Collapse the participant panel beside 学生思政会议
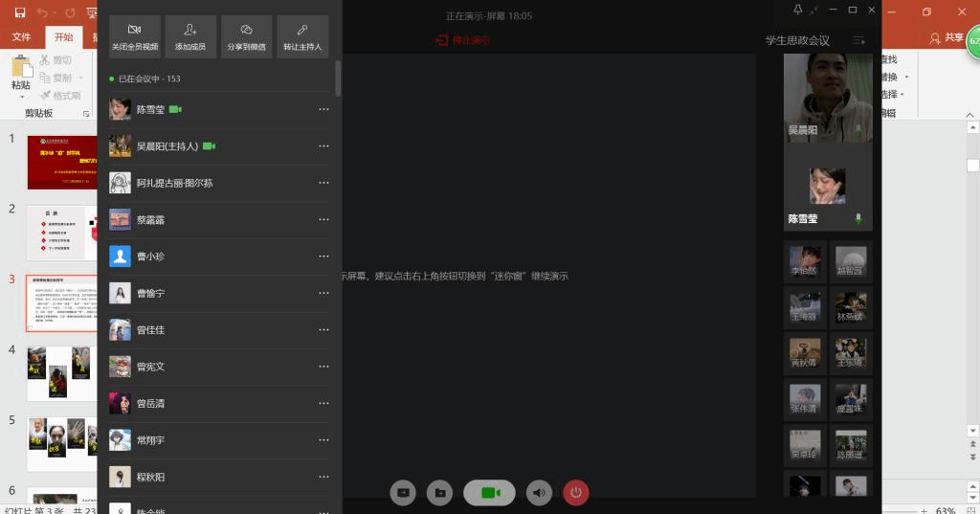This screenshot has height=514, width=980. point(858,41)
